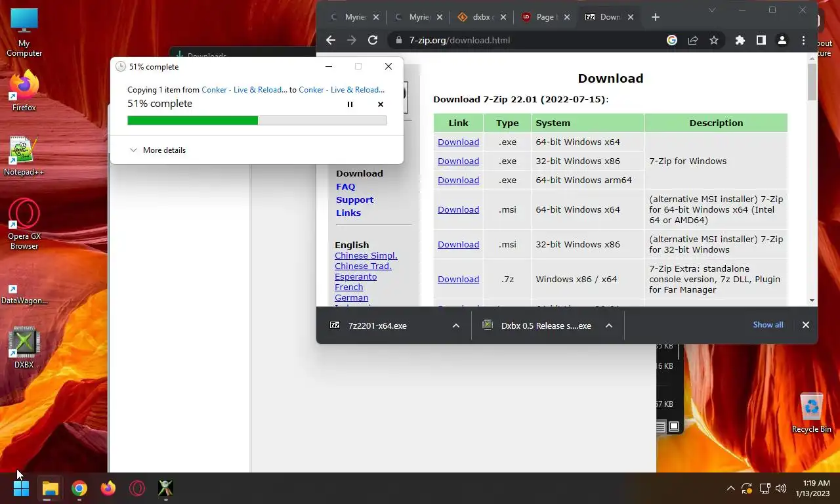Download the 32-bit Windows x86 .exe
The image size is (840, 504).
(458, 161)
